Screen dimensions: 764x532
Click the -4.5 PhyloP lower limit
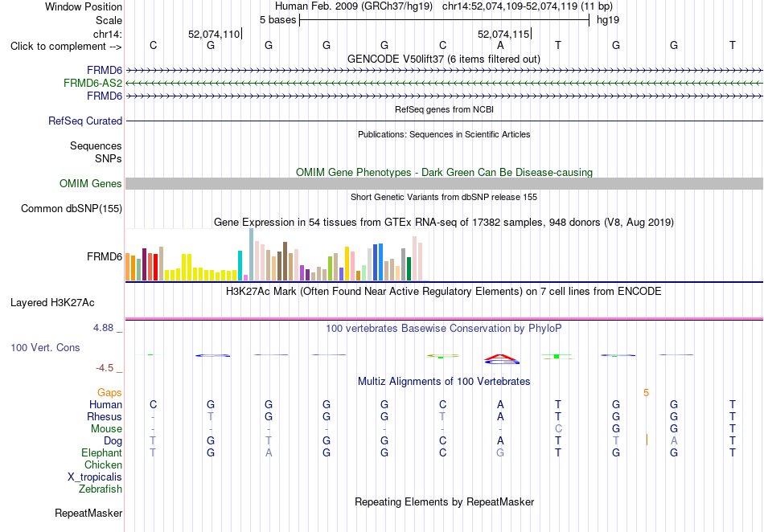[x=105, y=368]
